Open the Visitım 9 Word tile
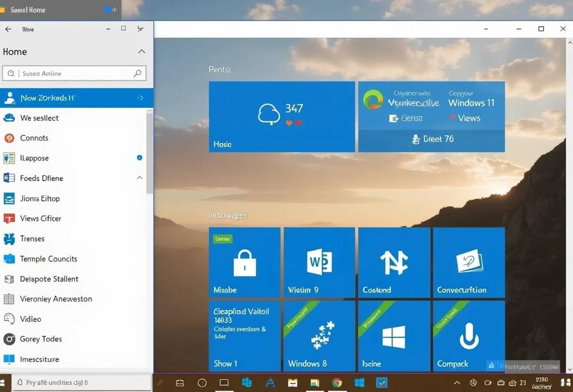573x392 pixels. click(319, 262)
